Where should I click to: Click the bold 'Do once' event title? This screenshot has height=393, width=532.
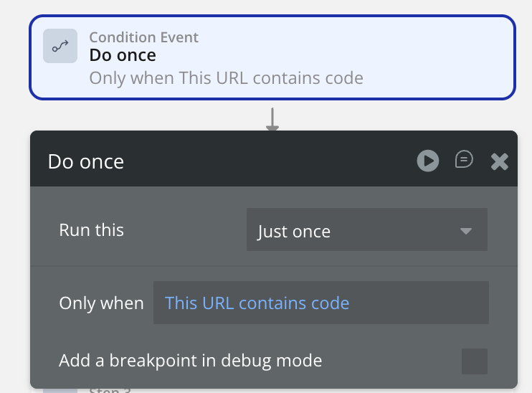click(x=123, y=55)
